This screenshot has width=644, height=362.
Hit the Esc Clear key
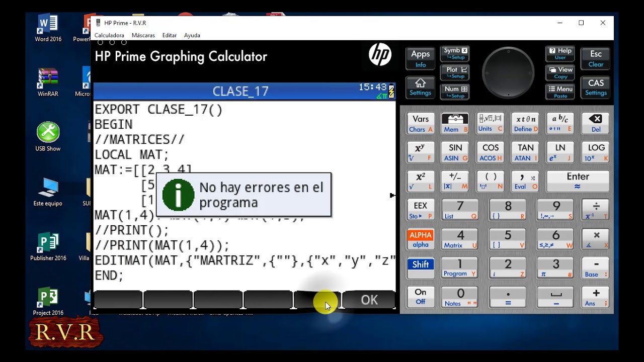pos(596,58)
